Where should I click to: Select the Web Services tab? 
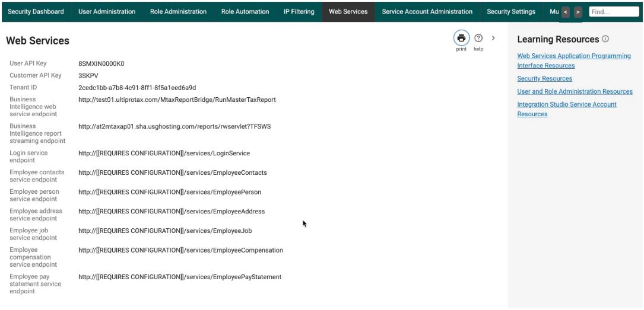348,11
